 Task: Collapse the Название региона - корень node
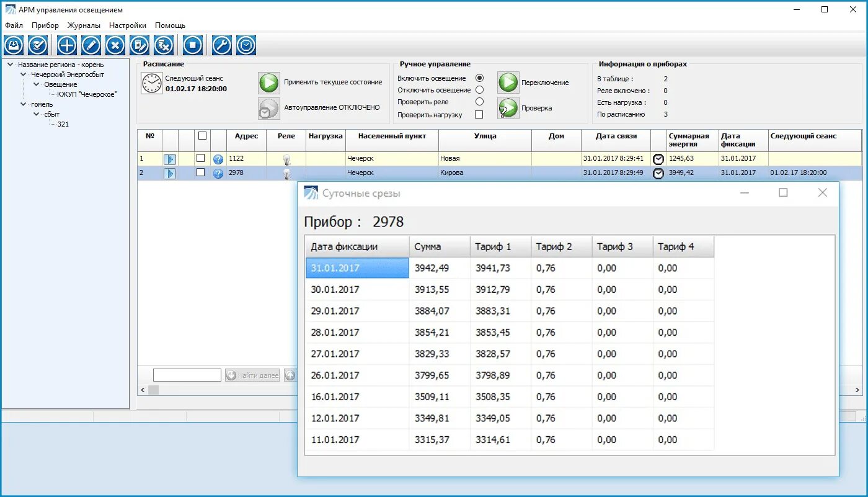11,65
